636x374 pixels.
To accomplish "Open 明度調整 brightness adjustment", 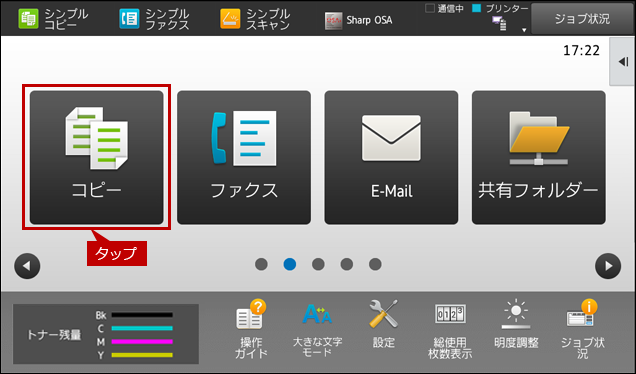I will click(516, 325).
